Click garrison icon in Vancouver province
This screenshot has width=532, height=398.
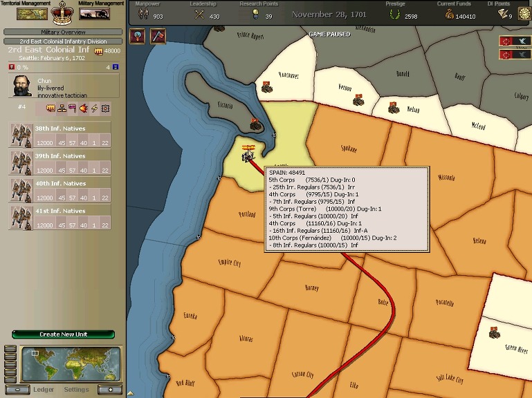(267, 87)
